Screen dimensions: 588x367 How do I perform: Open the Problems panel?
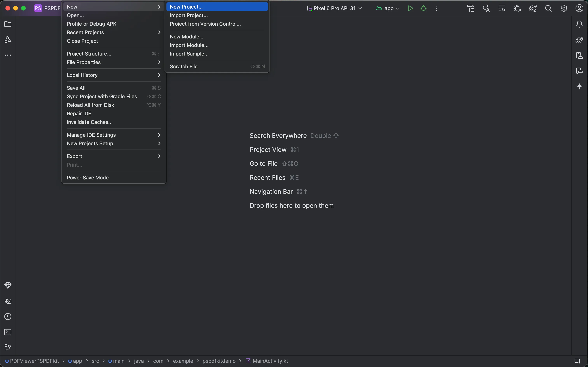8,317
